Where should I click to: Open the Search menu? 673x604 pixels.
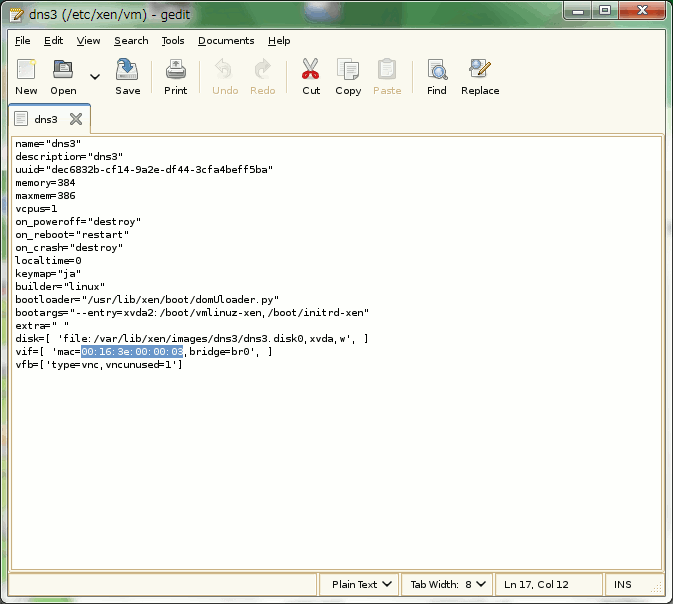[131, 40]
